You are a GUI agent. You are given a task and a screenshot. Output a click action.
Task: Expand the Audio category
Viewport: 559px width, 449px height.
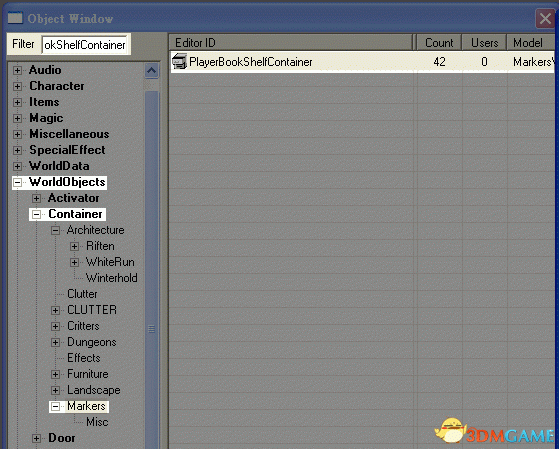pyautogui.click(x=17, y=70)
